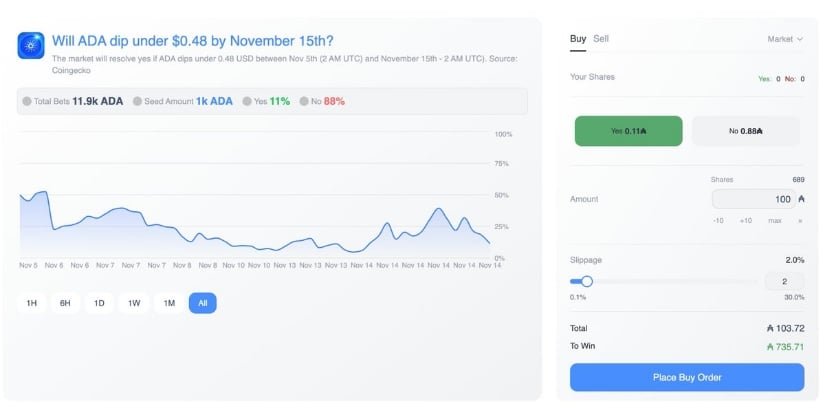Click the max amount shortcut
The height and width of the screenshot is (406, 825).
[774, 219]
